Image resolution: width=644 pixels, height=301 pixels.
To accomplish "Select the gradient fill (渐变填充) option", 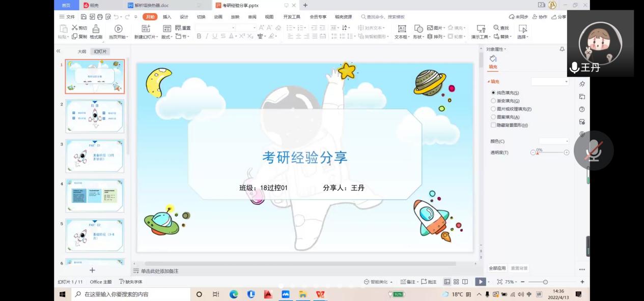I will click(493, 101).
